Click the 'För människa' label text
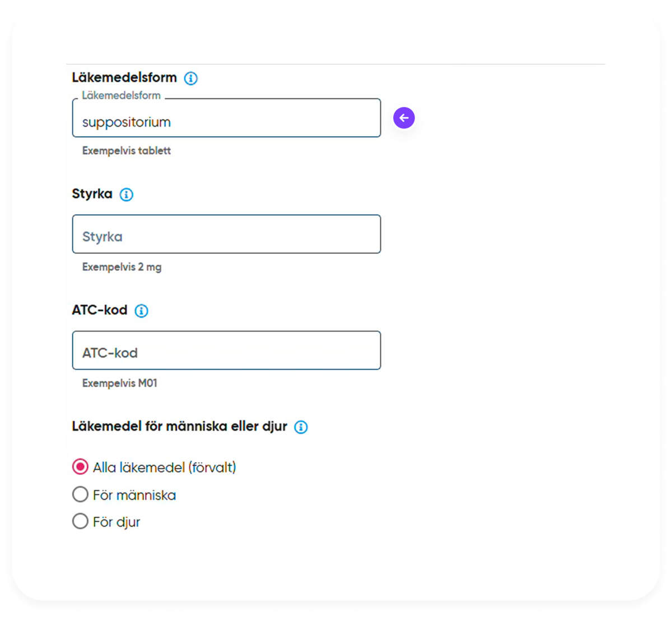 [x=134, y=495]
